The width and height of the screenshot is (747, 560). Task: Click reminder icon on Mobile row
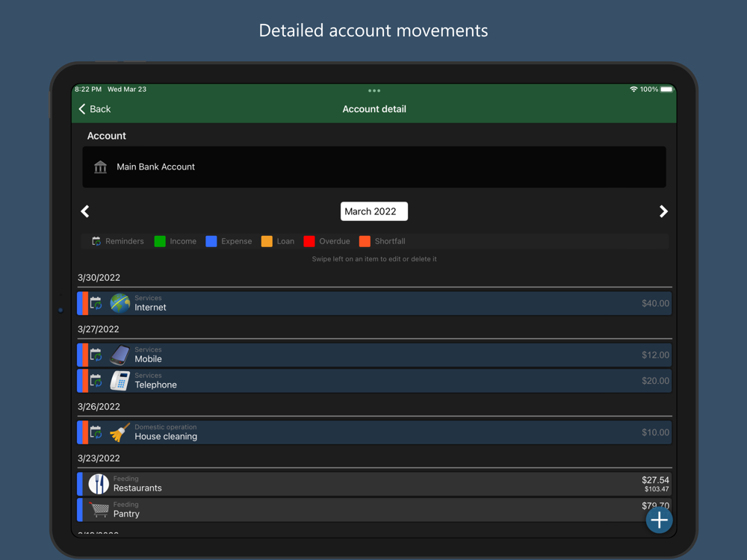tap(96, 355)
